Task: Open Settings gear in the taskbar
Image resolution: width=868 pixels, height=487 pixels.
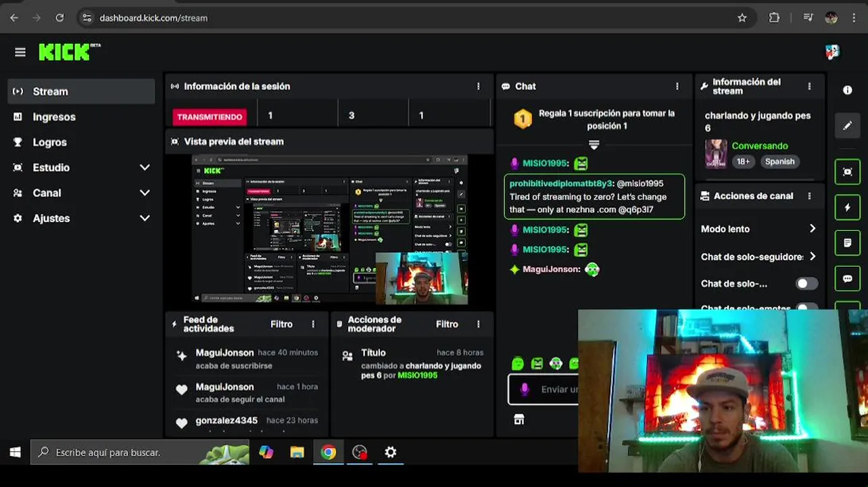Action: pos(391,452)
